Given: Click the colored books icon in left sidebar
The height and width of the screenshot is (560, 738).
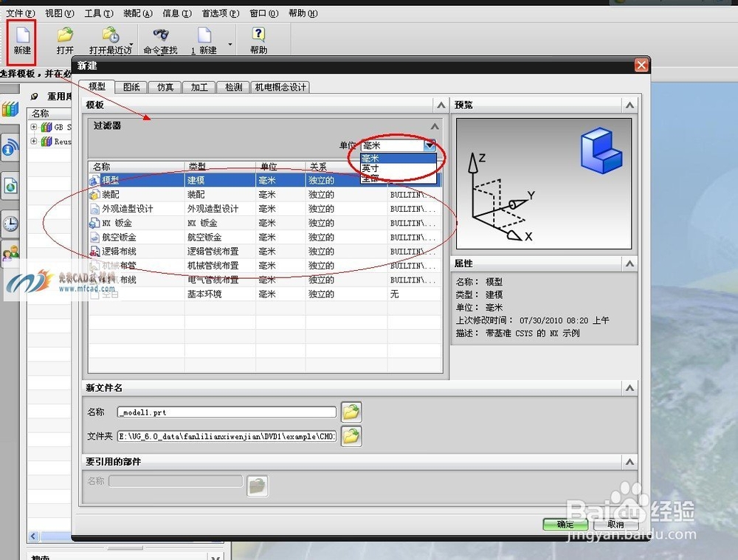Looking at the screenshot, I should tap(10, 109).
